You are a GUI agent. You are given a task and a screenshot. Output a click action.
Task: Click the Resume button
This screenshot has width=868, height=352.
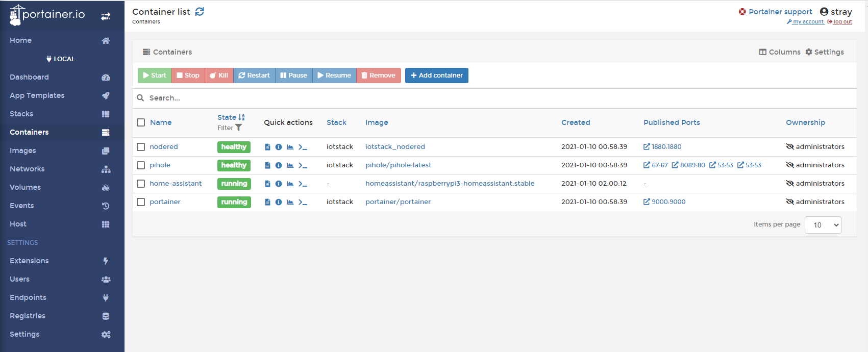click(334, 76)
